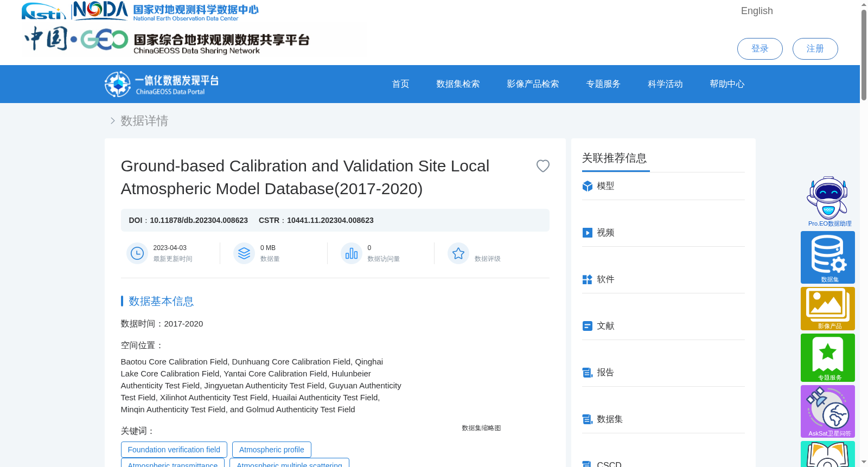Click the Atmospheric profile keyword tag
The width and height of the screenshot is (868, 467).
272,450
